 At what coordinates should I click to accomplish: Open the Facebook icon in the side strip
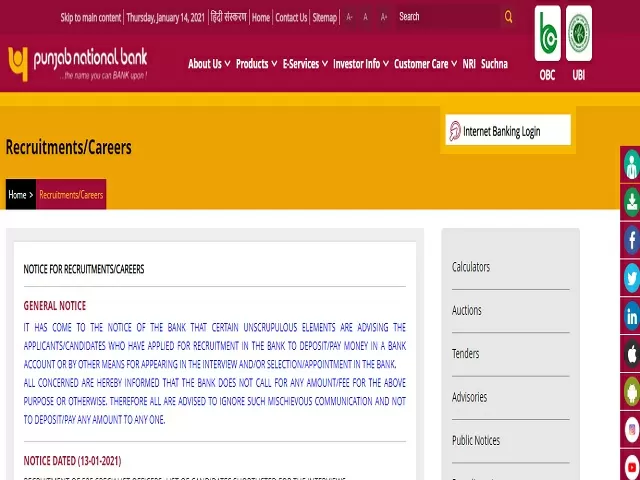click(631, 240)
